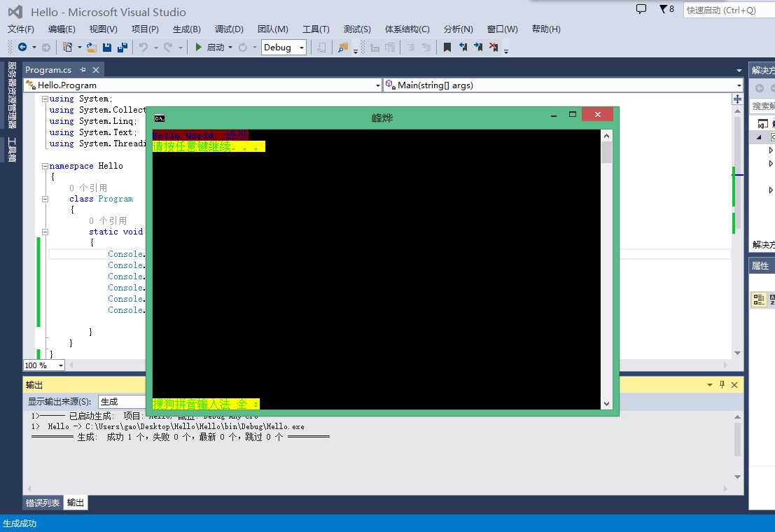
Task: Open the 生成(B) menu
Action: coord(187,29)
